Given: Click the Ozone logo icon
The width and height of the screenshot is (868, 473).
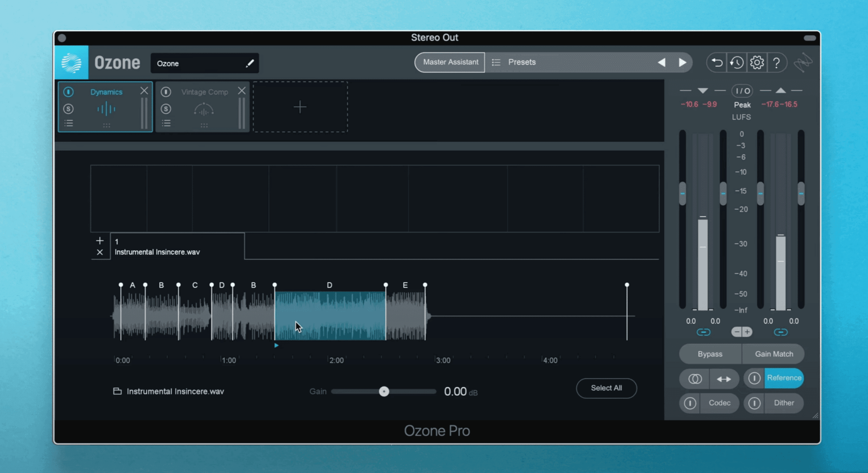Looking at the screenshot, I should [71, 63].
